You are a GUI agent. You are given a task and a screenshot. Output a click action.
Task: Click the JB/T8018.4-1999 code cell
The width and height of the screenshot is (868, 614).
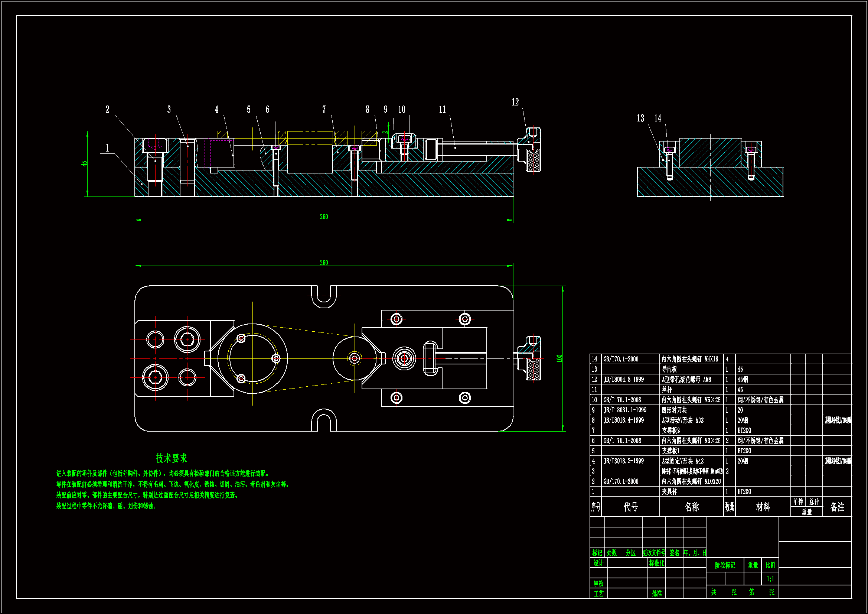pos(624,420)
